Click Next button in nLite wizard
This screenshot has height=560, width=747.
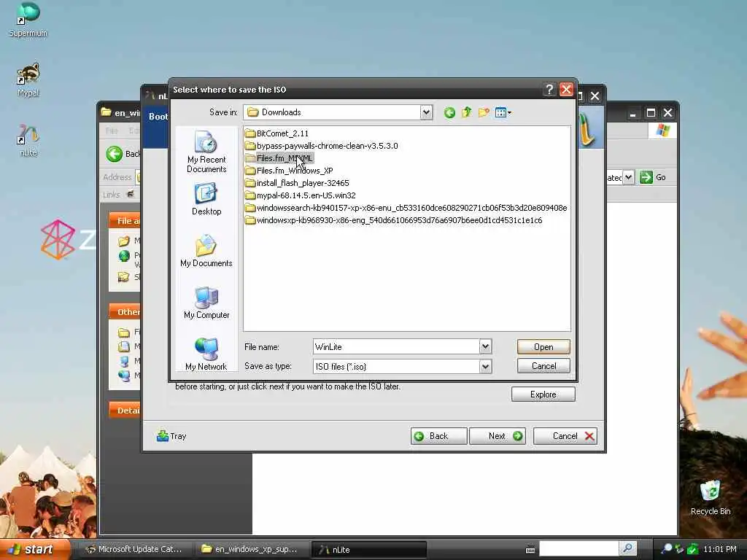pyautogui.click(x=498, y=436)
